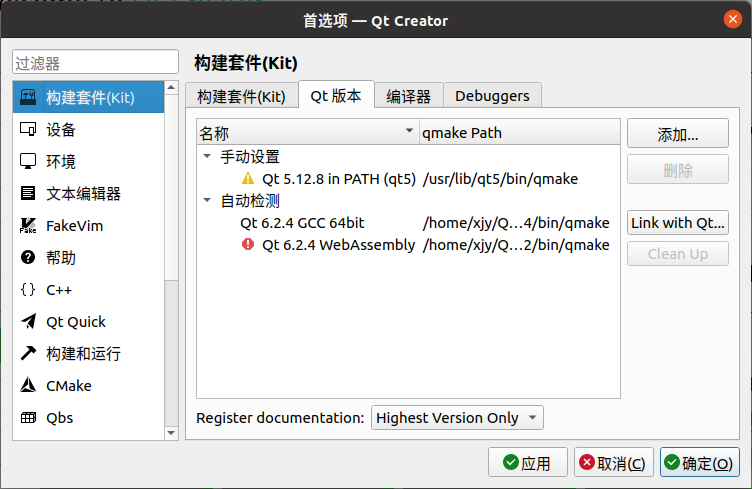The image size is (752, 489).
Task: Click the sidebar scrollbar thumb
Action: 171,187
